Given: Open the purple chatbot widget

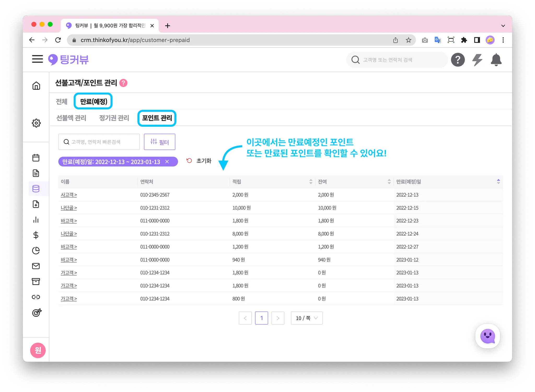Looking at the screenshot, I should tap(487, 336).
